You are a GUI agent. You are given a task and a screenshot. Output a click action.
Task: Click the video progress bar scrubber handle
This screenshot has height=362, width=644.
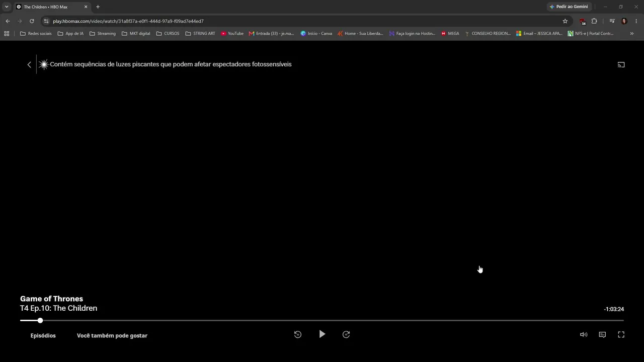(x=40, y=320)
